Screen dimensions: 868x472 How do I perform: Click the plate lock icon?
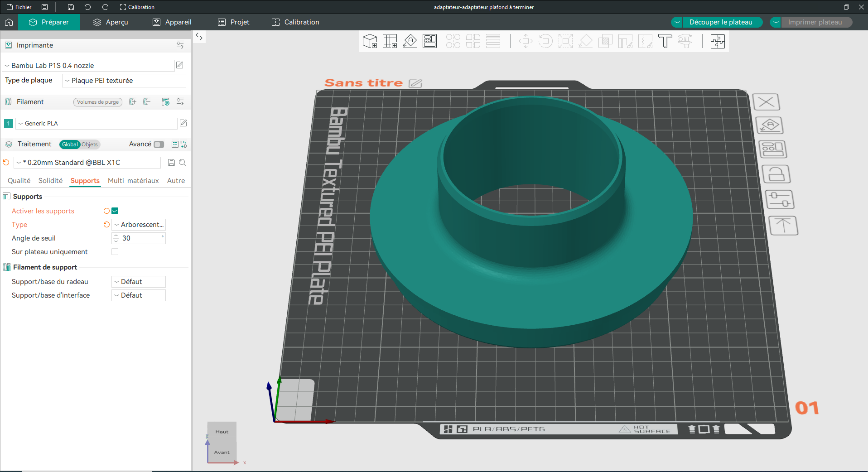click(x=776, y=174)
